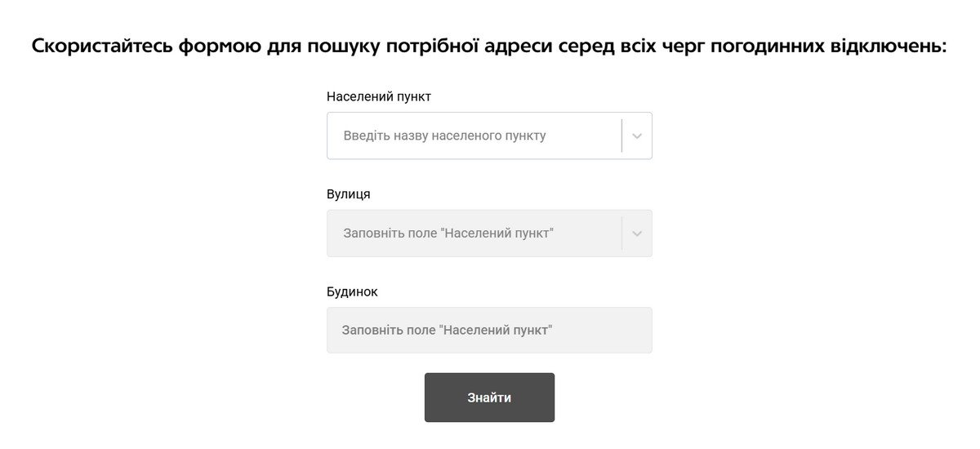Click the Знайти search button

(x=489, y=398)
